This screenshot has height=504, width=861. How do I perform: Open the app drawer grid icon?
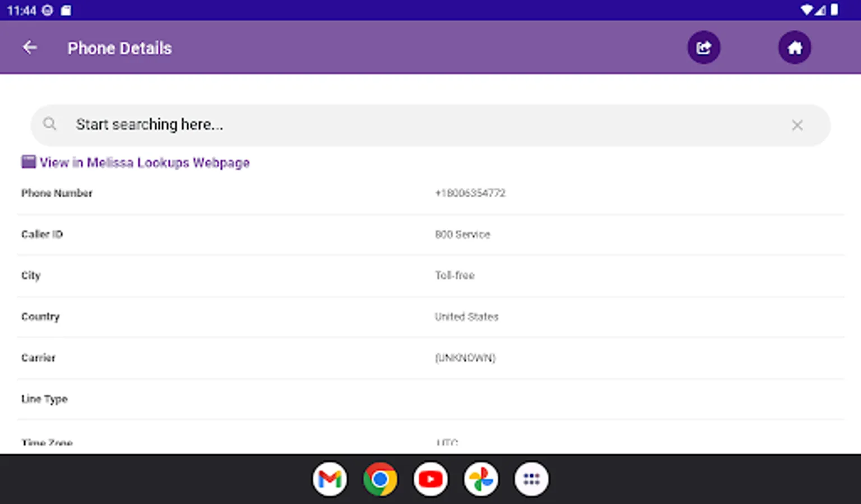530,479
